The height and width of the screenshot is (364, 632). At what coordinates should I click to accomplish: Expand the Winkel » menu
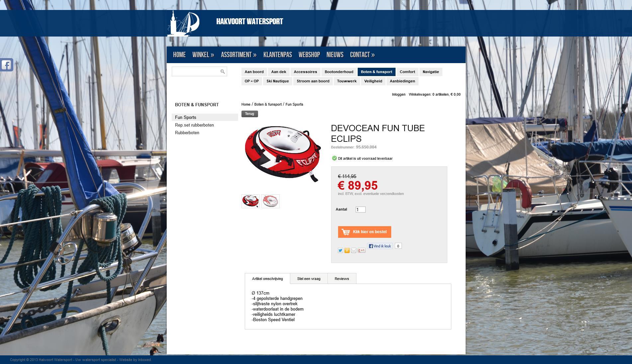[x=203, y=55]
